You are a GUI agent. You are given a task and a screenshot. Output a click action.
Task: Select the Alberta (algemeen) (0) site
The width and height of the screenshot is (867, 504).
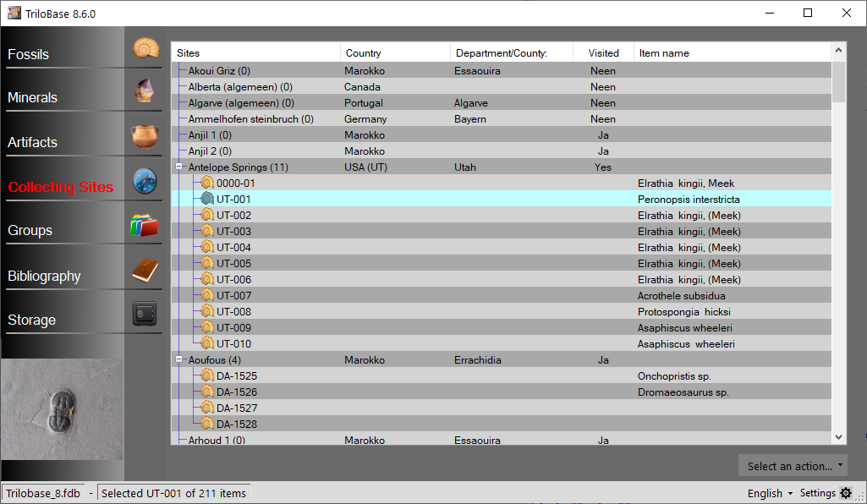click(x=240, y=87)
